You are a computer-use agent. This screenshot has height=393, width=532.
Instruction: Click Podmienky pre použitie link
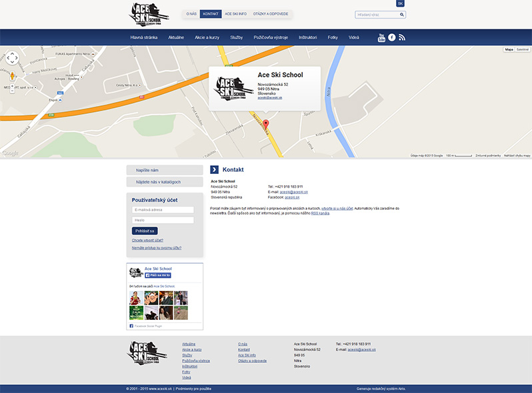click(x=193, y=389)
